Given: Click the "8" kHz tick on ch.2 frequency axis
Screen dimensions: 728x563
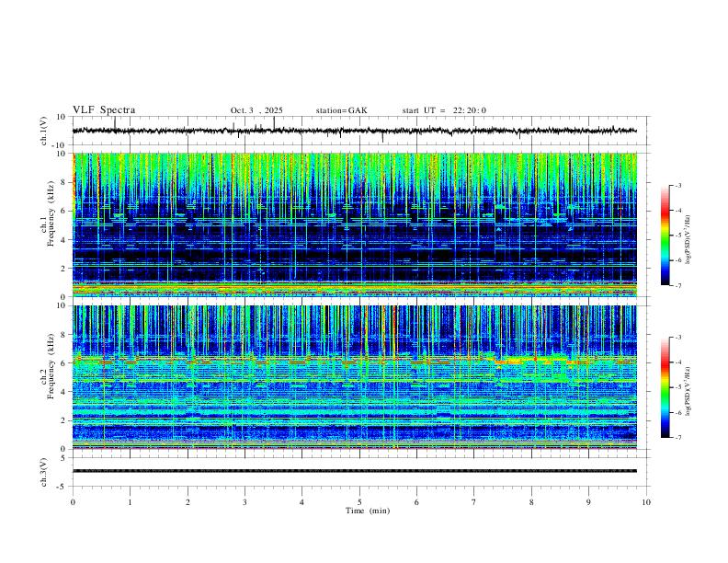Looking at the screenshot, I should 63,335.
